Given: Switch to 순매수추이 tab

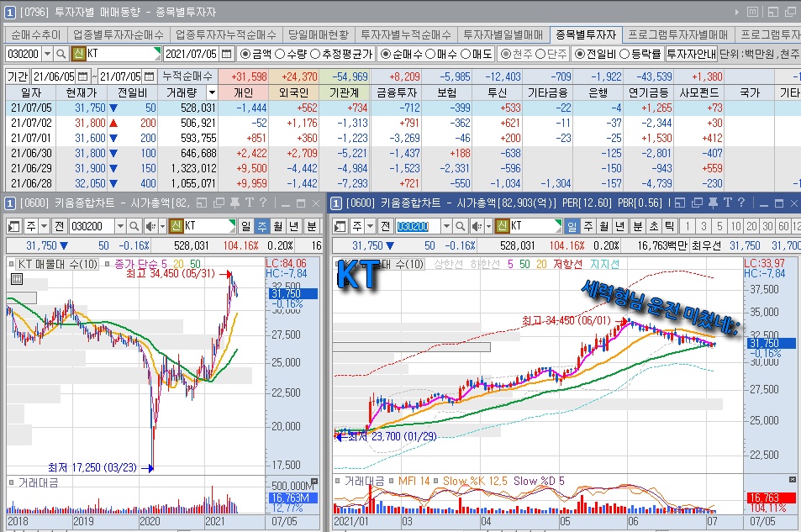Looking at the screenshot, I should (36, 34).
